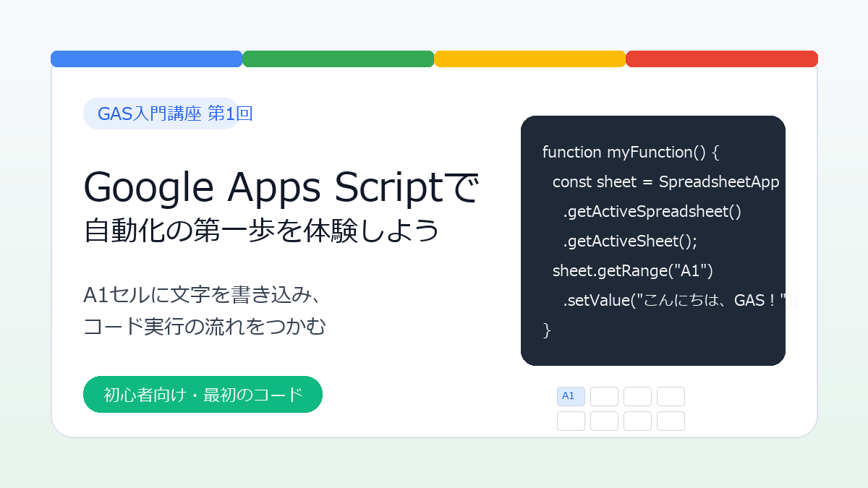Click the function myFunction() { code line
The width and height of the screenshot is (868, 488).
pos(631,152)
